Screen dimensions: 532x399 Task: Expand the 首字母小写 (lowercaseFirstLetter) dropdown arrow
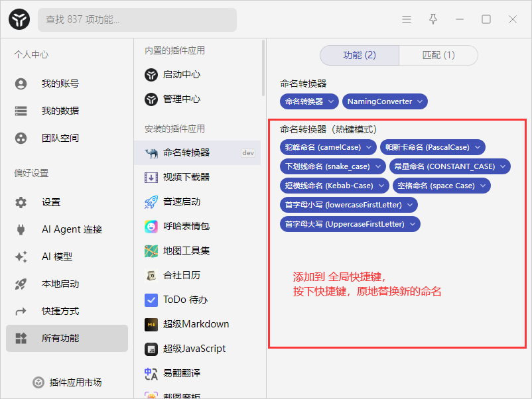410,205
